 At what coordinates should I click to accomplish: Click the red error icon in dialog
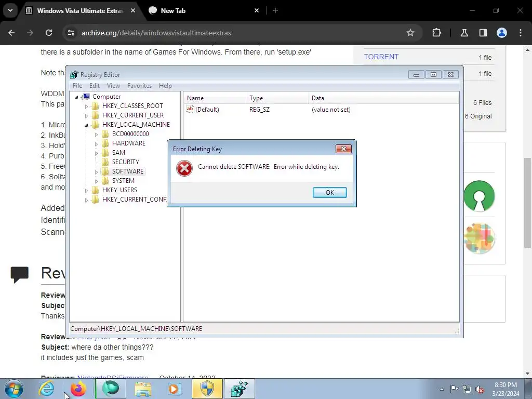(x=184, y=168)
